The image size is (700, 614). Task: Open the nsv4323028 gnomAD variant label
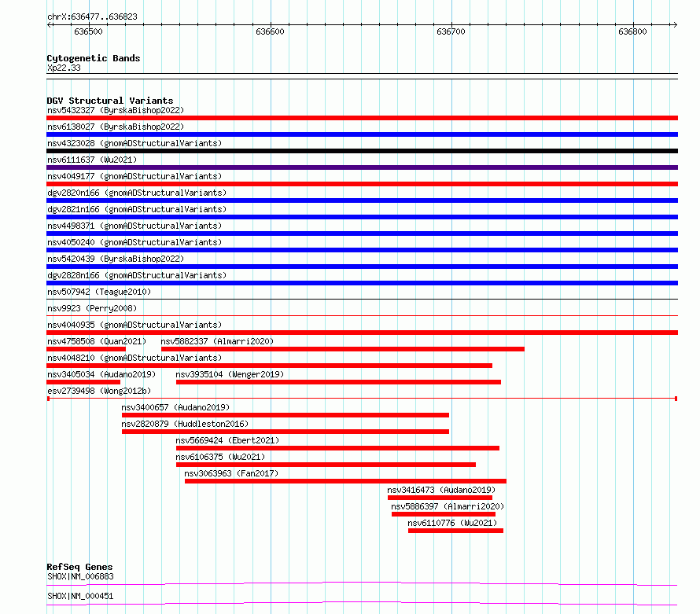(x=134, y=143)
